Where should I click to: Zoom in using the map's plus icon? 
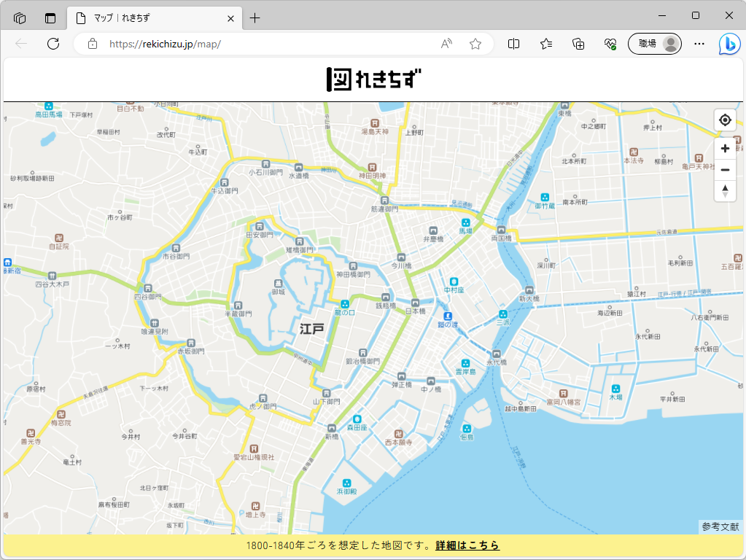[x=724, y=148]
